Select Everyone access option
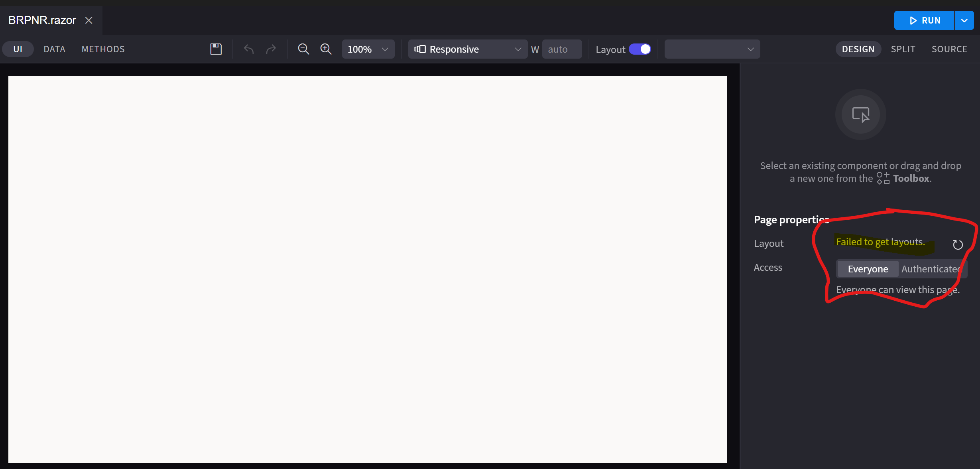Screen dimensions: 980x469 [x=868, y=269]
